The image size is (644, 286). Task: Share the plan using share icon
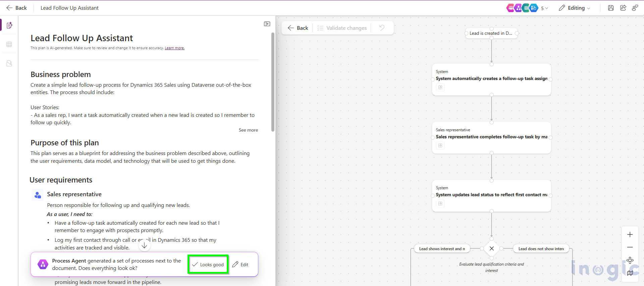(623, 8)
